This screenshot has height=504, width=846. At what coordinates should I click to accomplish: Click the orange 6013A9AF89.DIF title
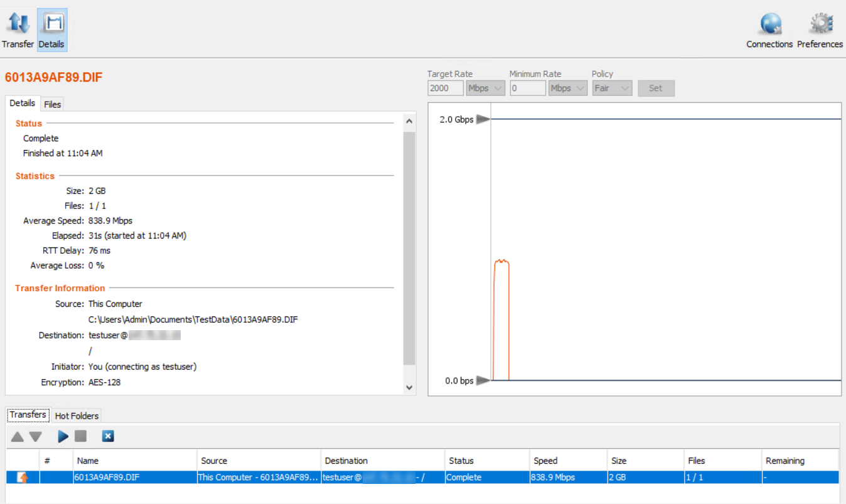click(x=53, y=77)
